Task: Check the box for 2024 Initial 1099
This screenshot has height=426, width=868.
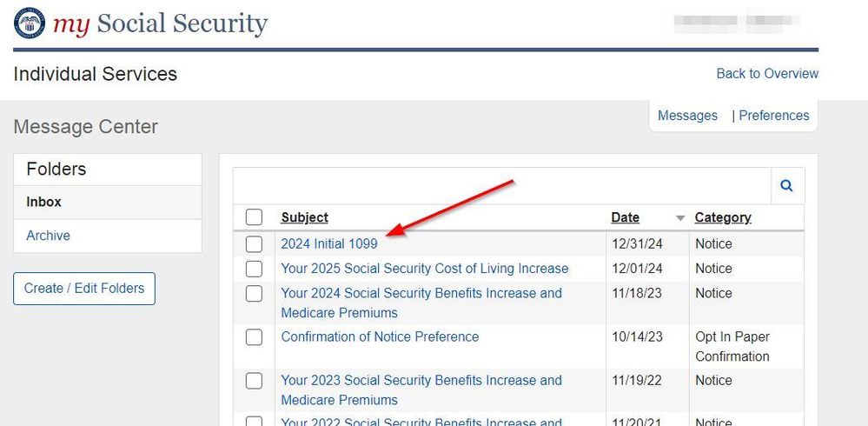Action: coord(254,244)
